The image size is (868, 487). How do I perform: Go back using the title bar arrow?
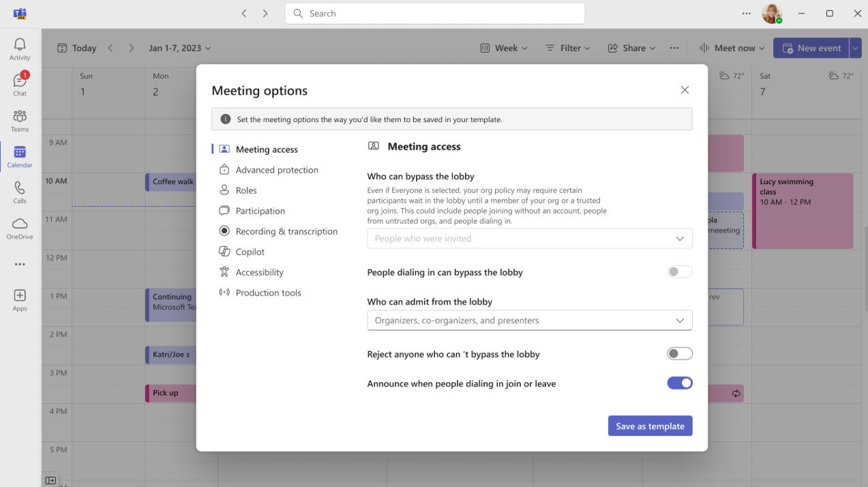coord(244,13)
